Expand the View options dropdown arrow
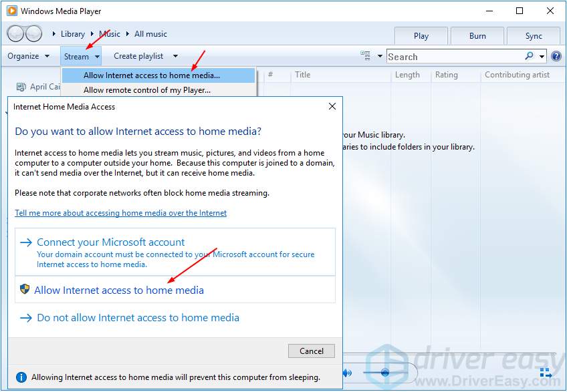567x392 pixels. pyautogui.click(x=380, y=56)
